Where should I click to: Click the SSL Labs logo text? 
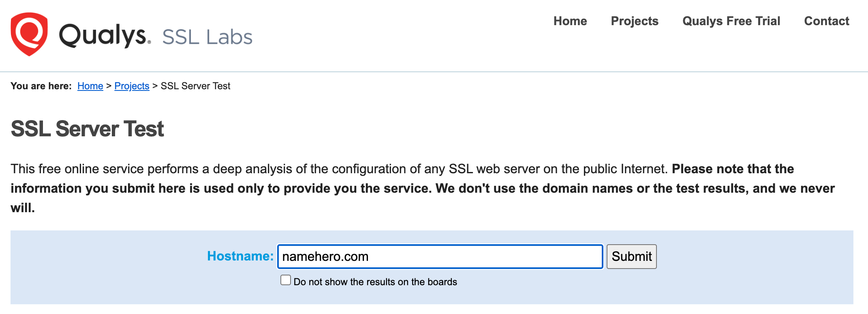[207, 37]
